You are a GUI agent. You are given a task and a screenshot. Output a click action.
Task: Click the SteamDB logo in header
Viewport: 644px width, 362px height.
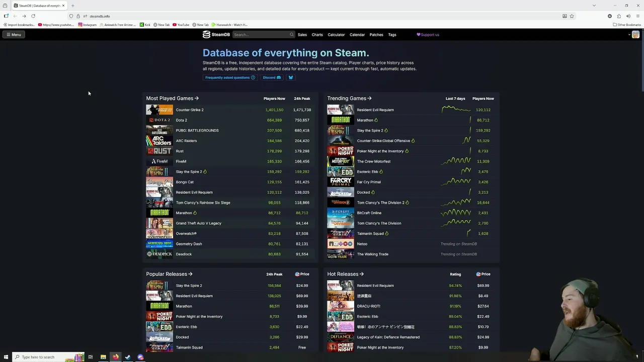pos(216,35)
